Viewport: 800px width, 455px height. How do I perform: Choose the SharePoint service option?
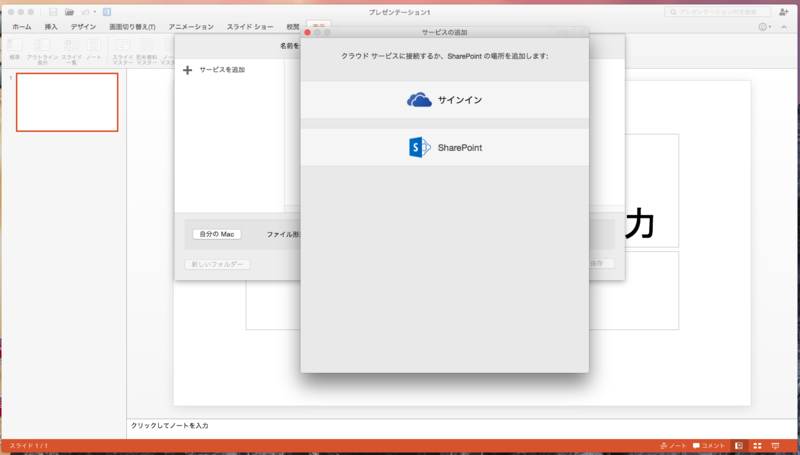coord(444,147)
